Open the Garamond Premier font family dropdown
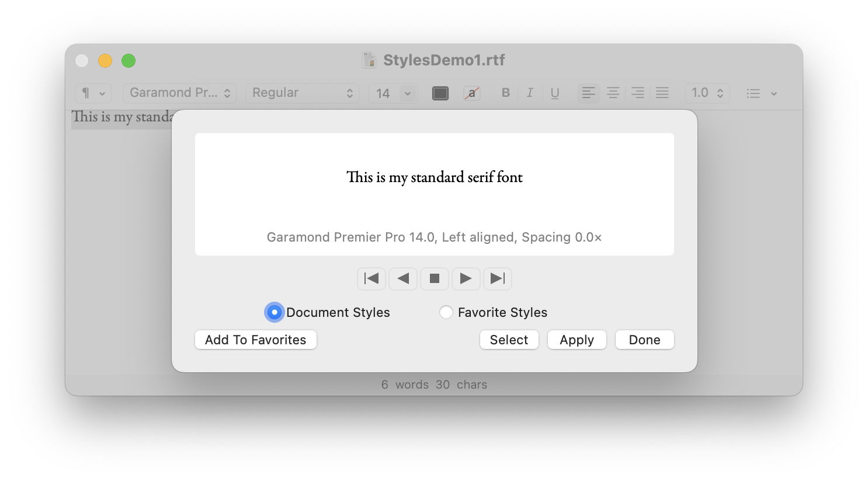The height and width of the screenshot is (482, 868). tap(179, 93)
